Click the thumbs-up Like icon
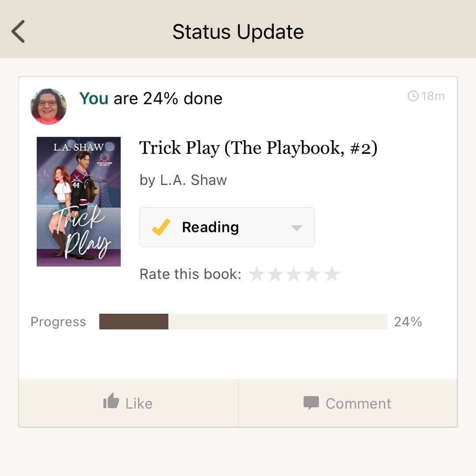This screenshot has width=476, height=476. click(111, 401)
